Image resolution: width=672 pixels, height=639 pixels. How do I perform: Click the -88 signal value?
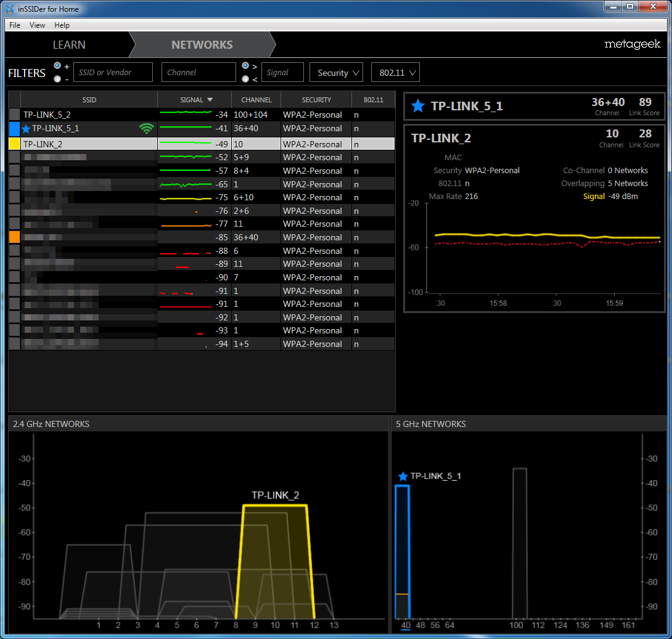221,251
